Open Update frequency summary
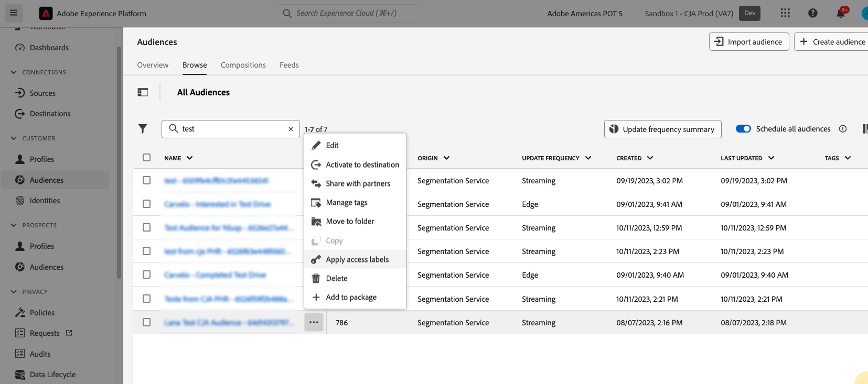 tap(663, 129)
